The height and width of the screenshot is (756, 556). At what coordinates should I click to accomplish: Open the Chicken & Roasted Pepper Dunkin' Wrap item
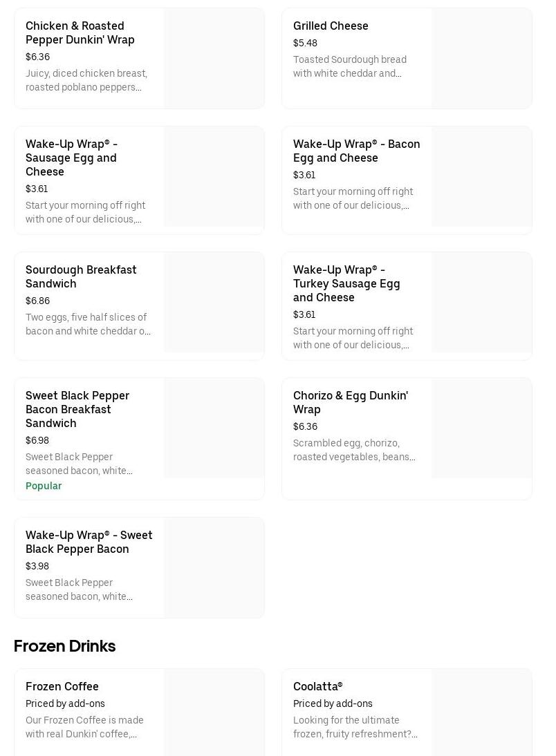point(80,32)
